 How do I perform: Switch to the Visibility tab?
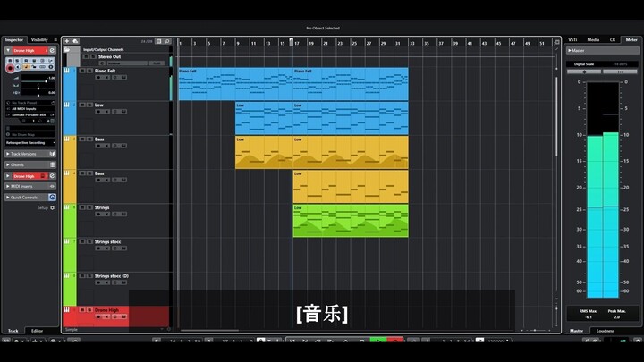[x=40, y=40]
